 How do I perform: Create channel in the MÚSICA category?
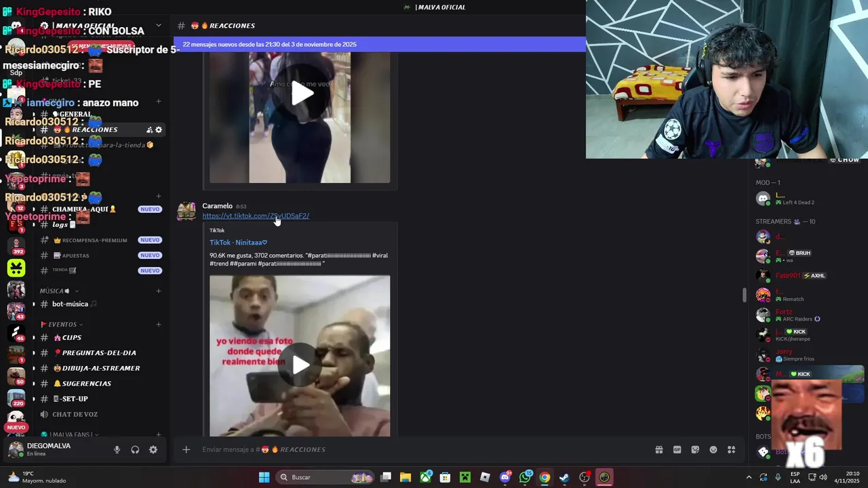coord(159,291)
